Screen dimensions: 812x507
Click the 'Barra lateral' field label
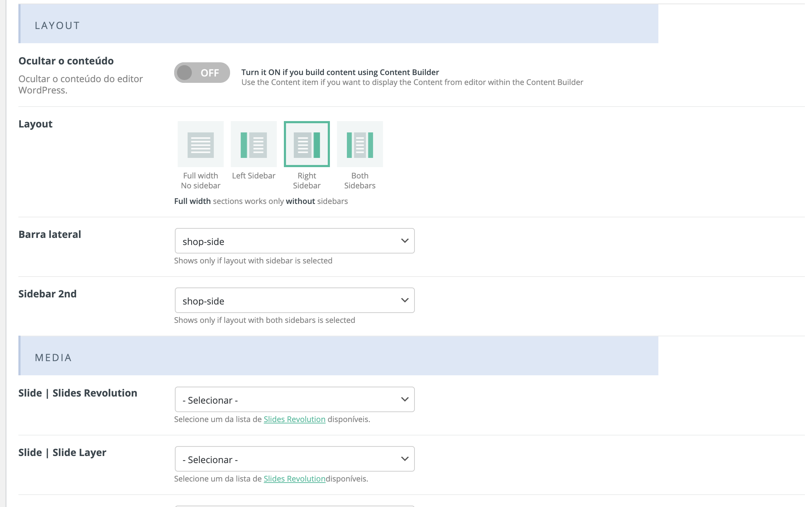click(50, 234)
